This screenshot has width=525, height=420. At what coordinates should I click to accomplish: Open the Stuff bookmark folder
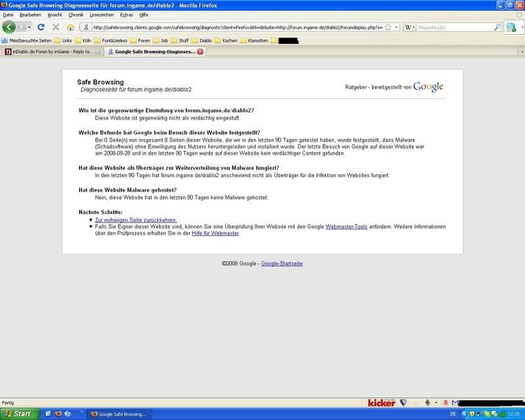pyautogui.click(x=180, y=41)
